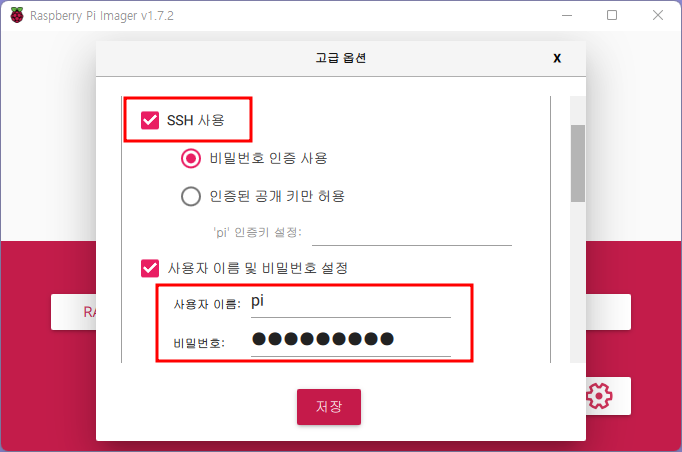This screenshot has height=452, width=682.
Task: Open advanced settings via the gear icon
Action: click(599, 395)
